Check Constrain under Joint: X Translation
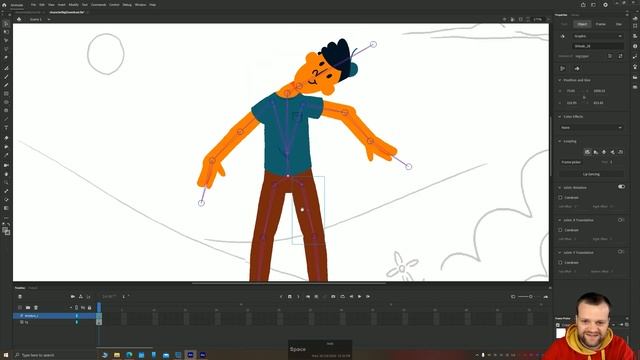This screenshot has width=640, height=360. [x=560, y=230]
